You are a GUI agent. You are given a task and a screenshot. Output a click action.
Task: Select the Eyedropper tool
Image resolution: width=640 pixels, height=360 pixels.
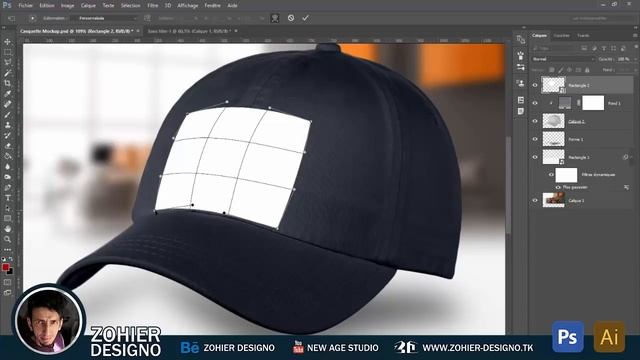click(7, 94)
